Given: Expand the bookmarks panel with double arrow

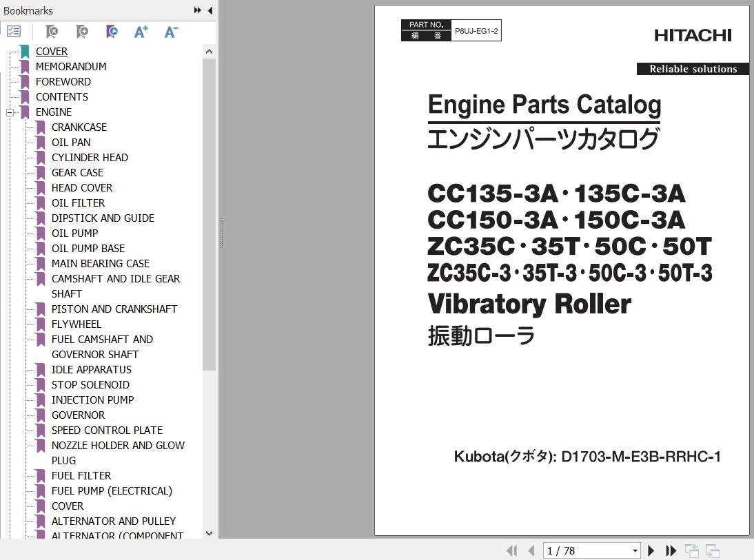Looking at the screenshot, I should click(x=197, y=10).
